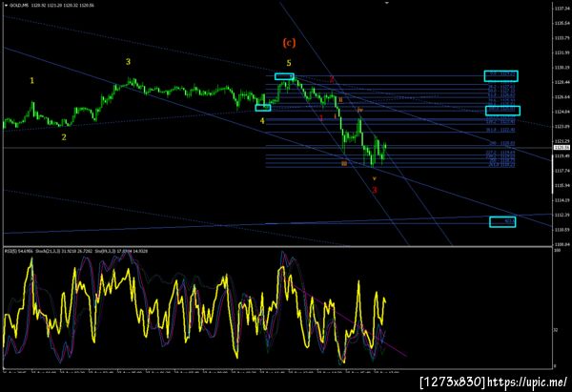Viewport: 572px width, 392px height.
Task: Select the red wave 2 label
Action: [332, 79]
